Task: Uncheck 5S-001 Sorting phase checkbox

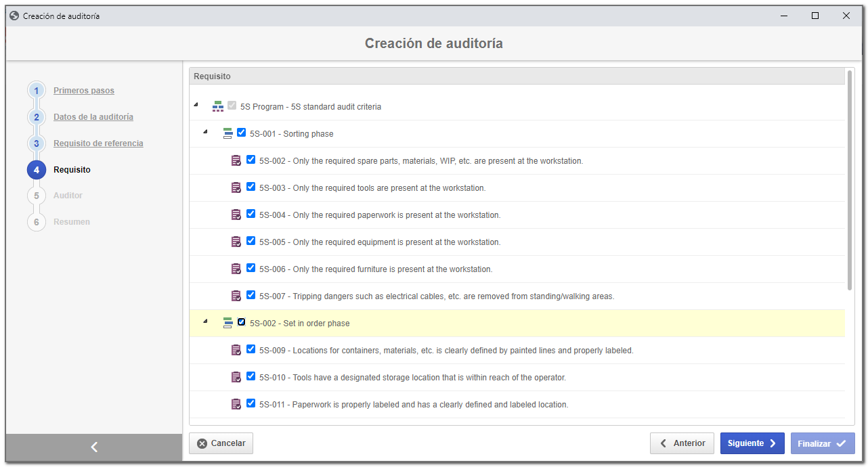Action: pyautogui.click(x=242, y=133)
